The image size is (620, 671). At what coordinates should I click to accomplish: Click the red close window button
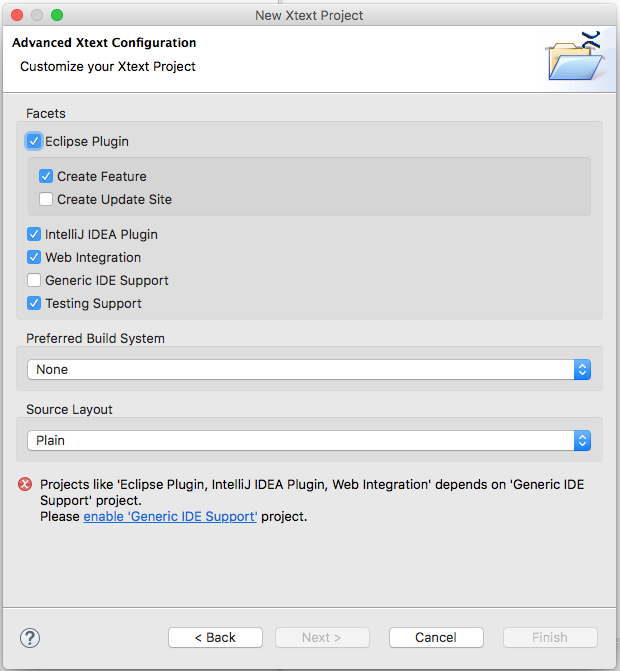coord(17,15)
